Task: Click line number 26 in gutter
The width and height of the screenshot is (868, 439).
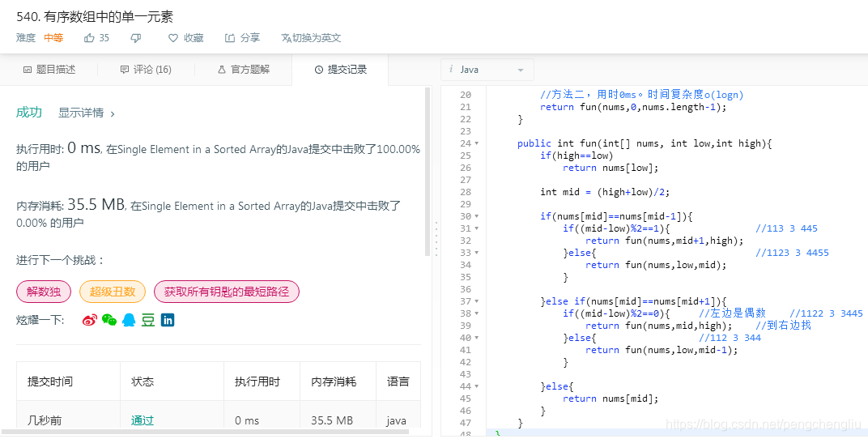Action: tap(465, 168)
